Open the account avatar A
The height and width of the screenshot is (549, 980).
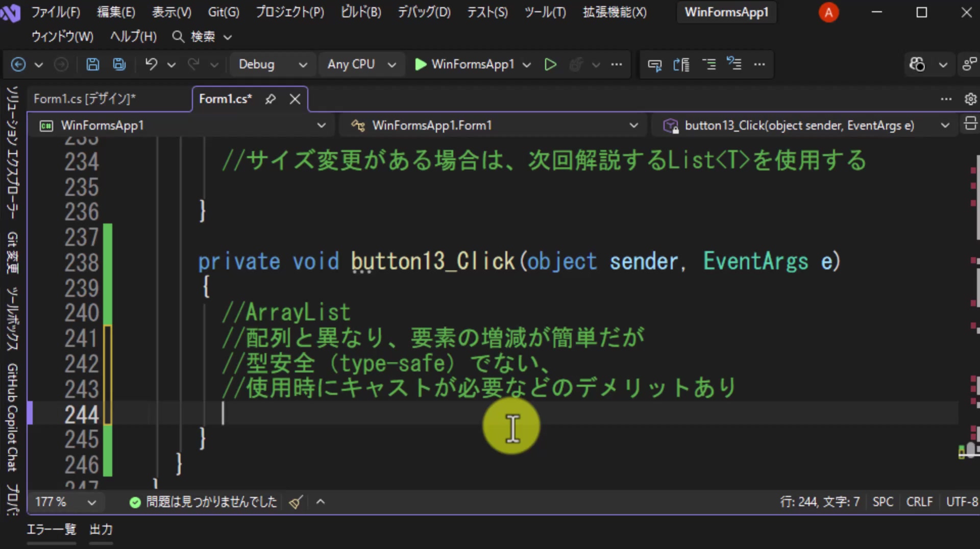pyautogui.click(x=828, y=12)
